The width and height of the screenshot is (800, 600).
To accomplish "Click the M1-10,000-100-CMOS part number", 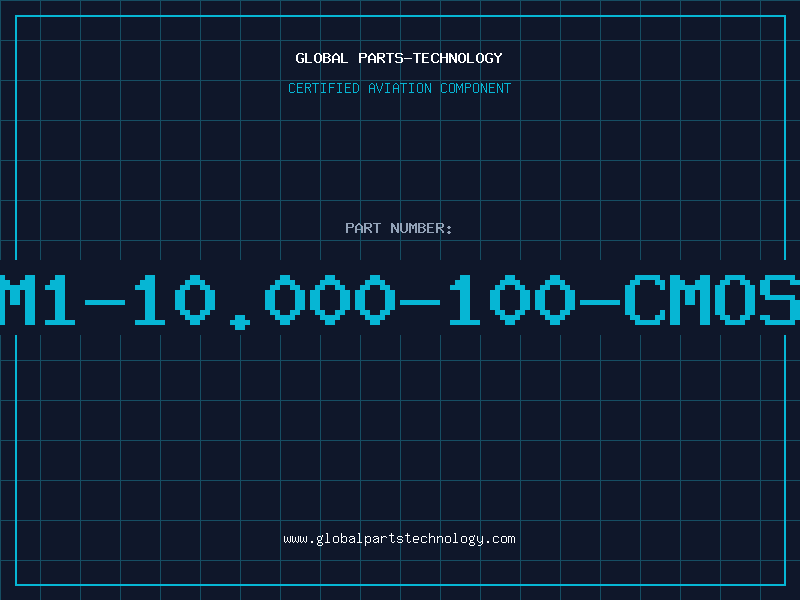I will tap(400, 301).
